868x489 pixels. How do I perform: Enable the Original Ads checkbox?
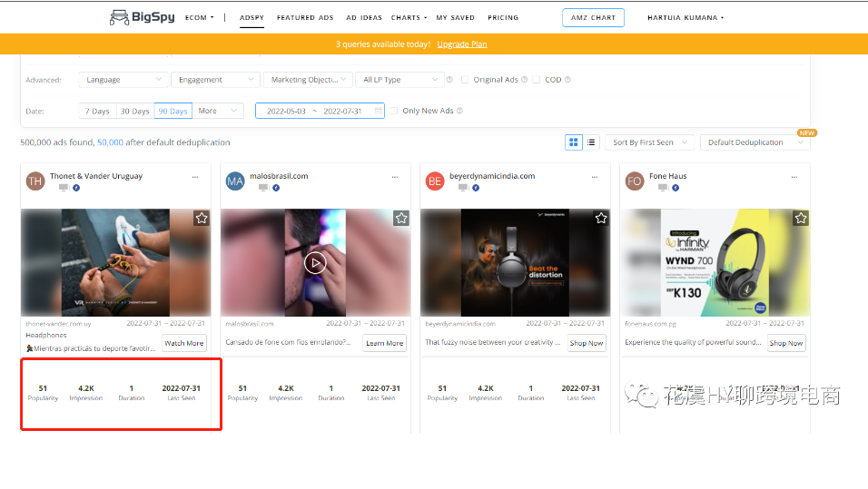(465, 80)
